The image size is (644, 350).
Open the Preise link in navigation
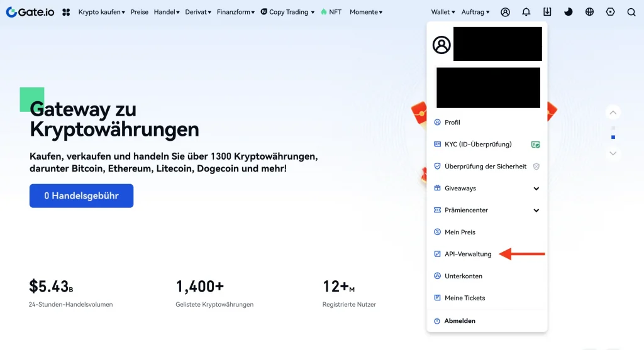pyautogui.click(x=140, y=12)
